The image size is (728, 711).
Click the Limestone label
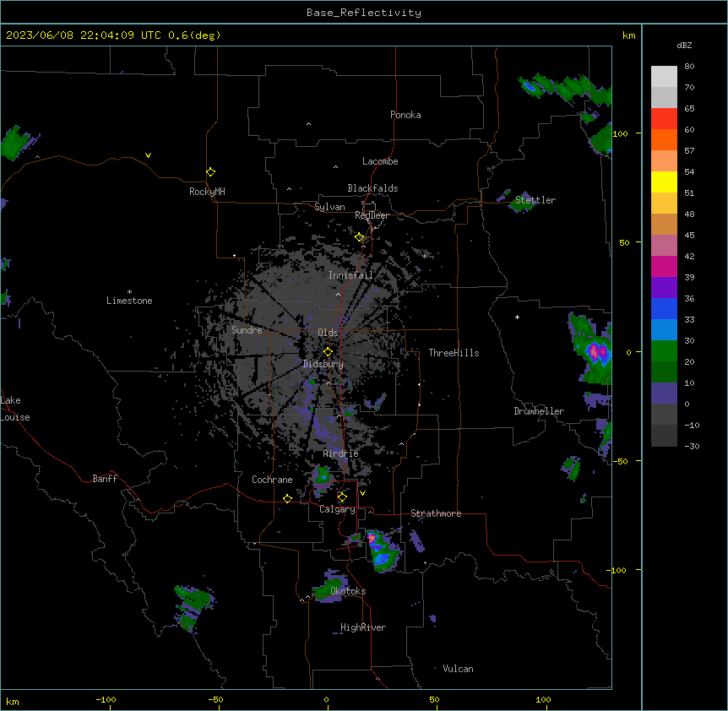click(129, 301)
